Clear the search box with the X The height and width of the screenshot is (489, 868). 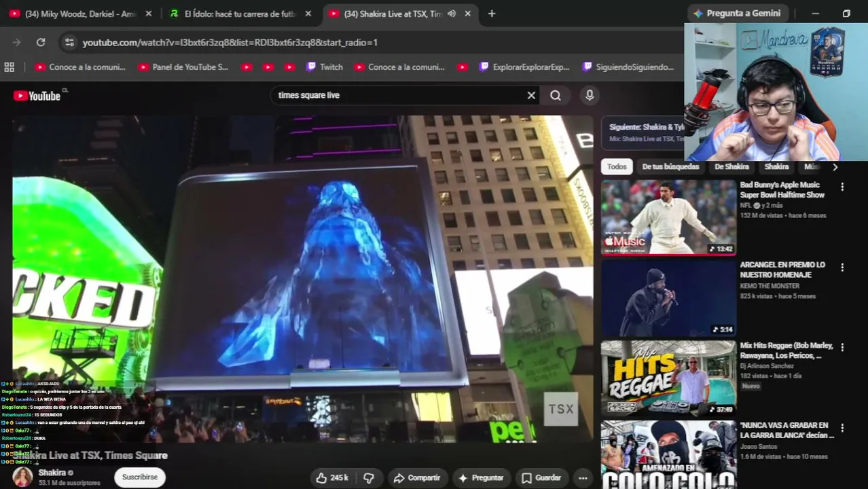coord(531,96)
